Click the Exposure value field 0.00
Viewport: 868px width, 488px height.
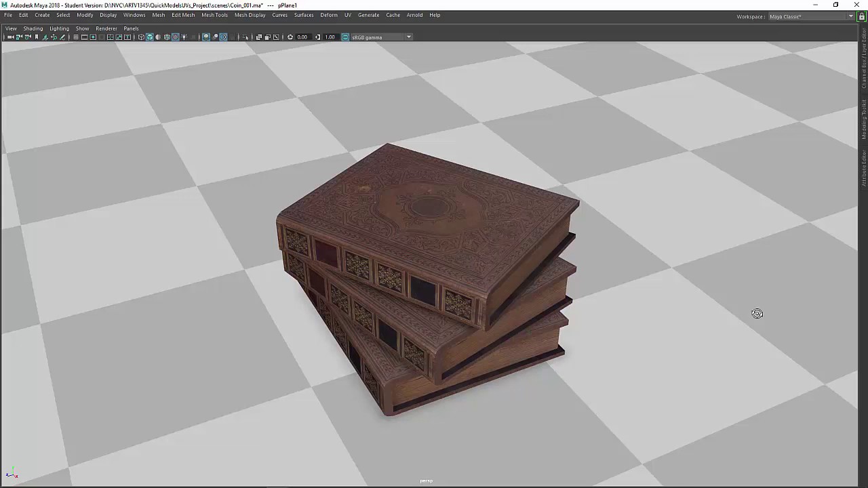pos(303,37)
